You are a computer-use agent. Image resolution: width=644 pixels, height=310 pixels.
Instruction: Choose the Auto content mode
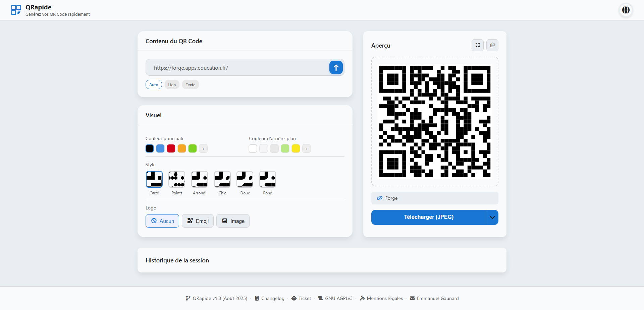pyautogui.click(x=154, y=84)
